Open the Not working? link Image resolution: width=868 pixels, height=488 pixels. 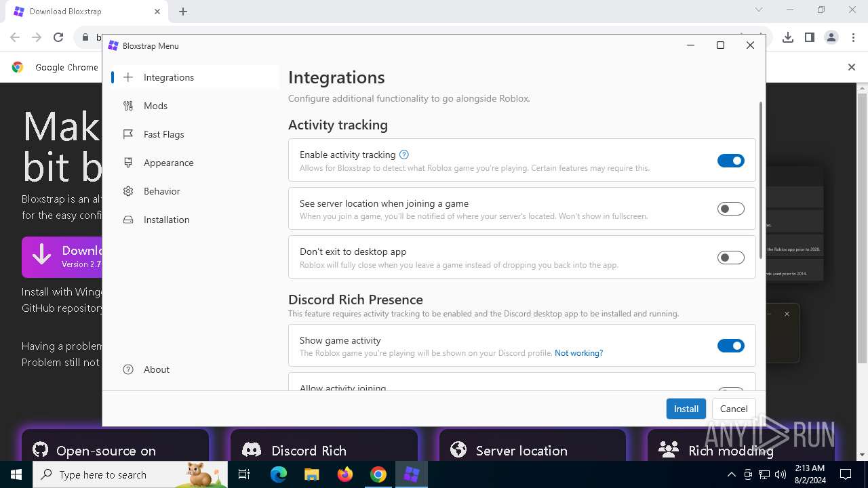578,353
